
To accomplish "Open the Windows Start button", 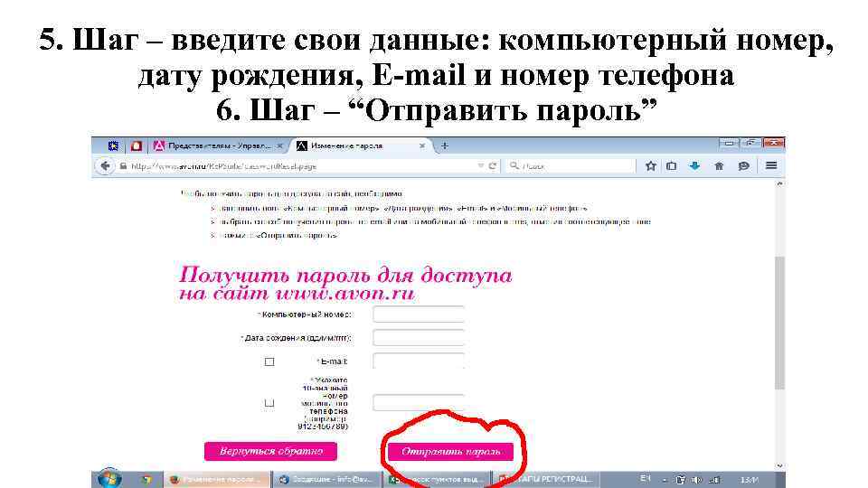I will pos(109,479).
